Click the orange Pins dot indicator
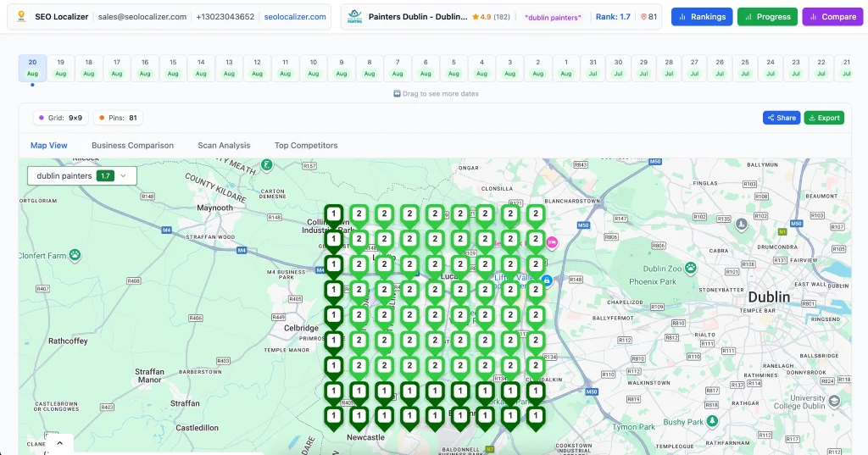868x455 pixels. (102, 118)
